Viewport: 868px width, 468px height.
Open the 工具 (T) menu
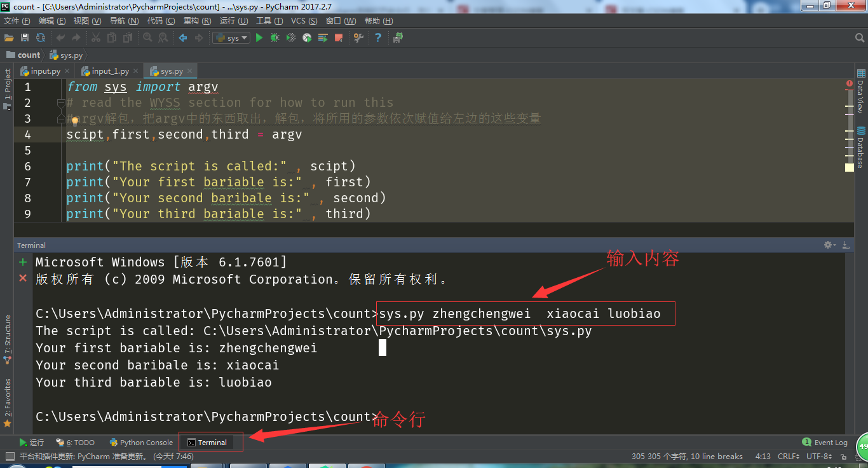269,21
